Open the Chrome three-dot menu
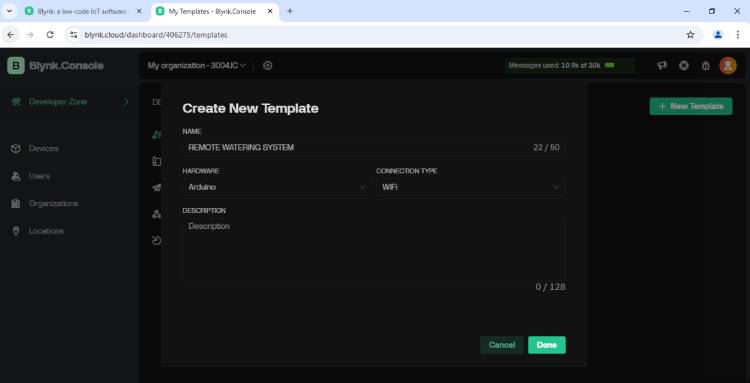Viewport: 750px width, 383px height. point(738,34)
